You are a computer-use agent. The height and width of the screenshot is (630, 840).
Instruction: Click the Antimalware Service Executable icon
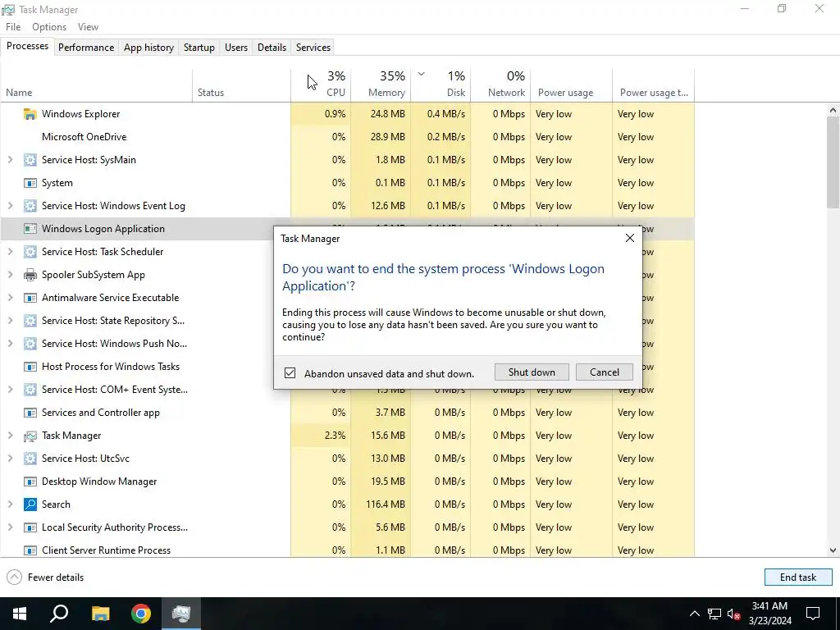[x=30, y=298]
